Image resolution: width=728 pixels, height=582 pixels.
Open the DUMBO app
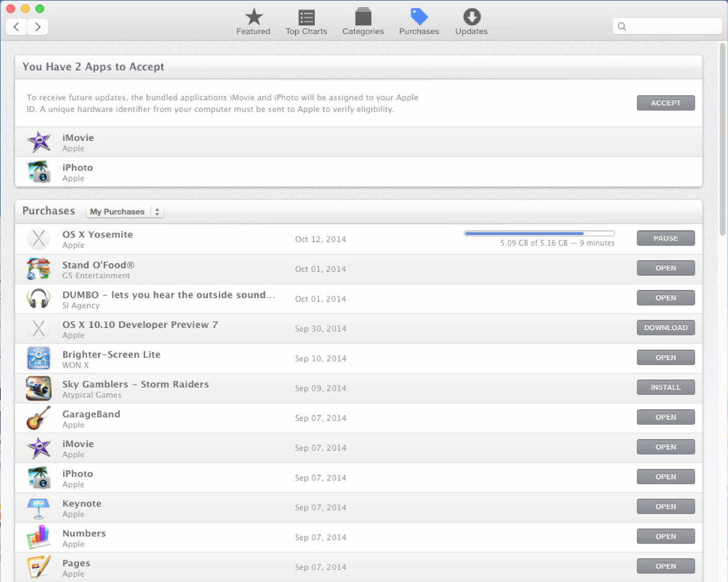point(665,298)
